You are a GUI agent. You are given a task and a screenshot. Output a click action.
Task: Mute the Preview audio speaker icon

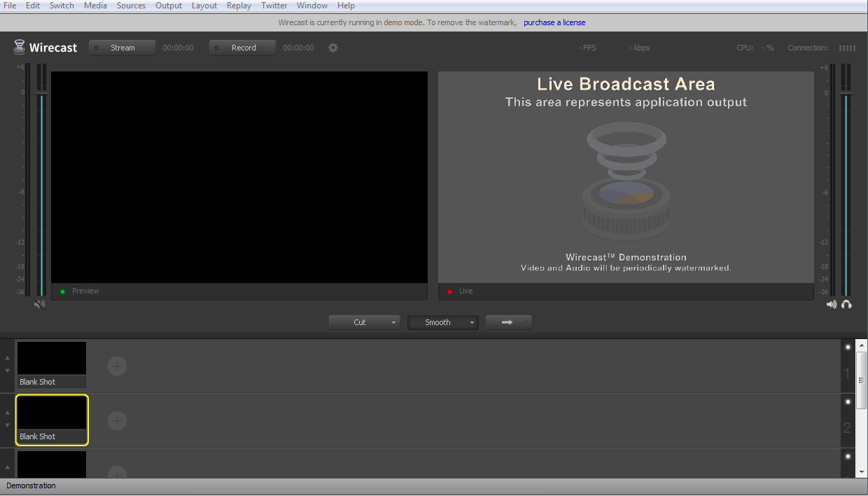pyautogui.click(x=40, y=303)
